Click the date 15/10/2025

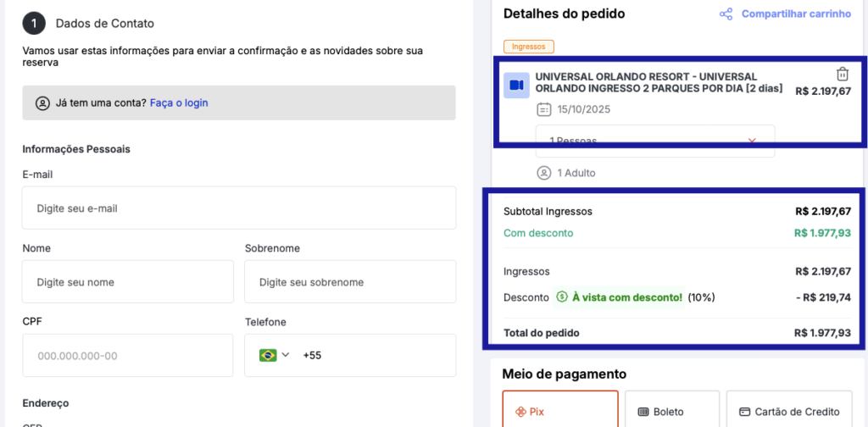pyautogui.click(x=584, y=109)
